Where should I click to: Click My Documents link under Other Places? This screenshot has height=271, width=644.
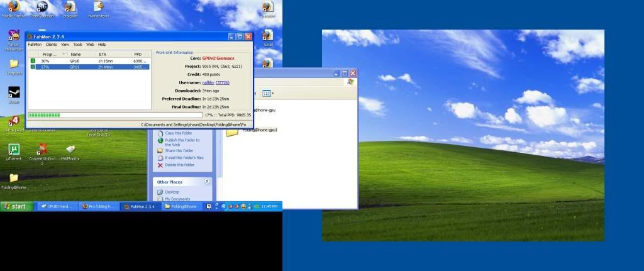pos(177,199)
